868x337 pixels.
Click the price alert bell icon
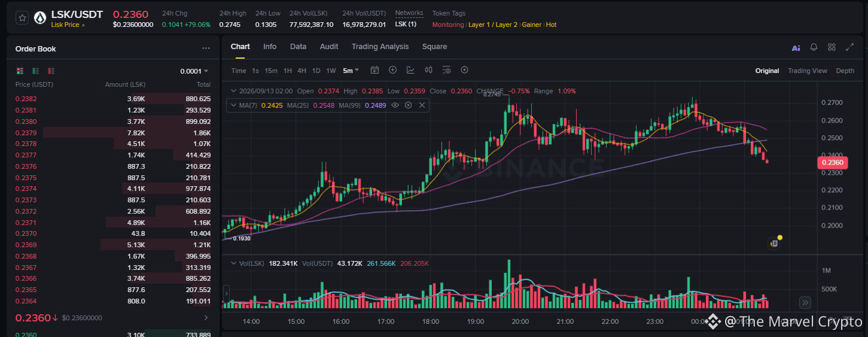(x=814, y=47)
